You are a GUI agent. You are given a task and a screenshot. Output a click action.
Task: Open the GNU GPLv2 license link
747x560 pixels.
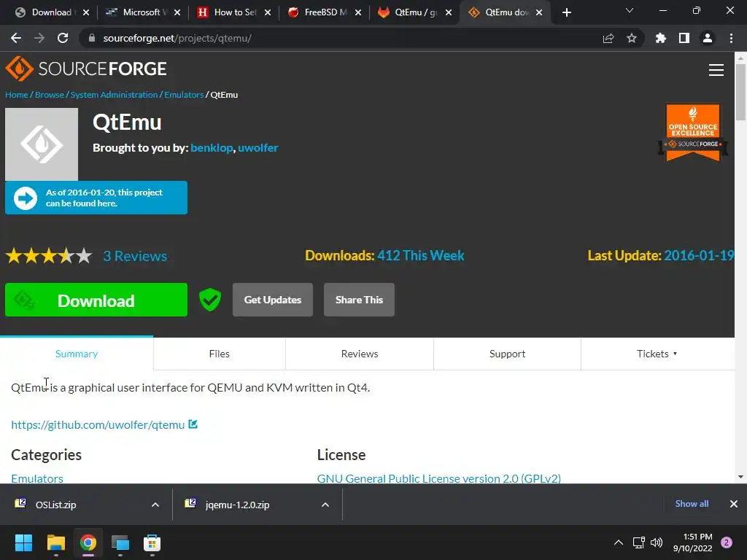click(x=438, y=478)
